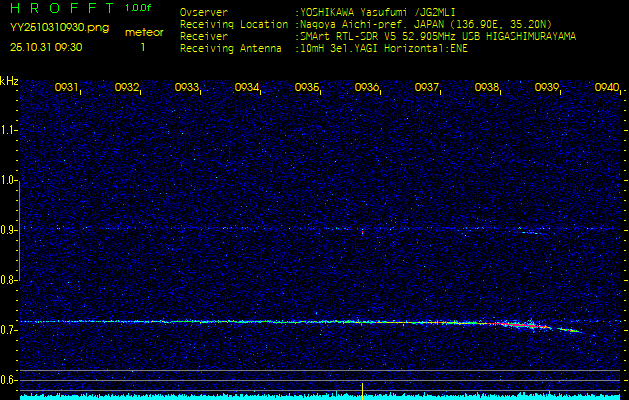Click the yellow tick on bottom strip

[x=361, y=387]
